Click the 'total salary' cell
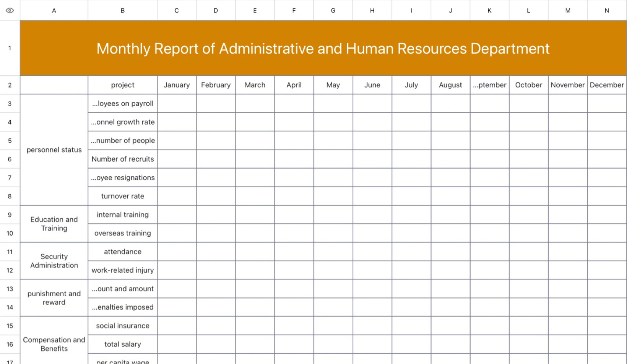This screenshot has width=627, height=364. pyautogui.click(x=123, y=344)
